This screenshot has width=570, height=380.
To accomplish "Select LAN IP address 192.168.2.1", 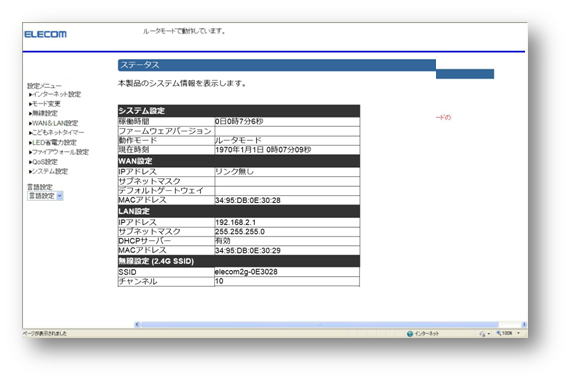I will (235, 222).
